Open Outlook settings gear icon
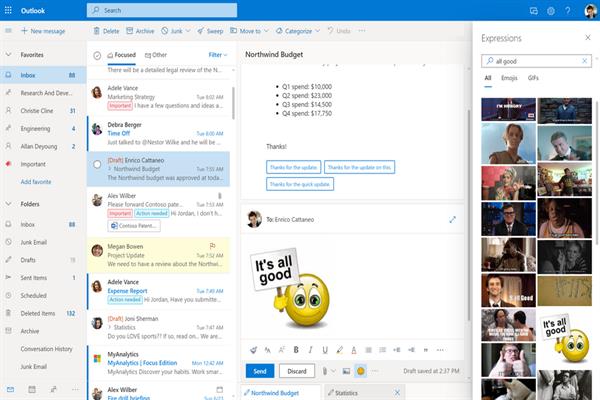 [550, 11]
